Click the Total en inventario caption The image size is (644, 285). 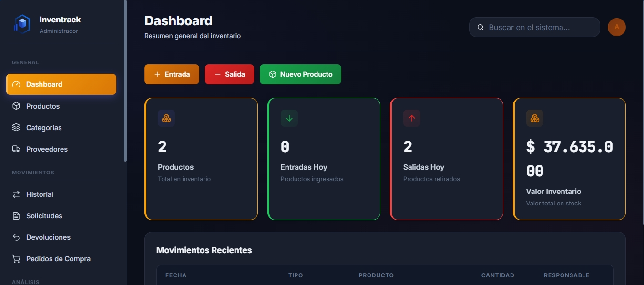(x=184, y=179)
